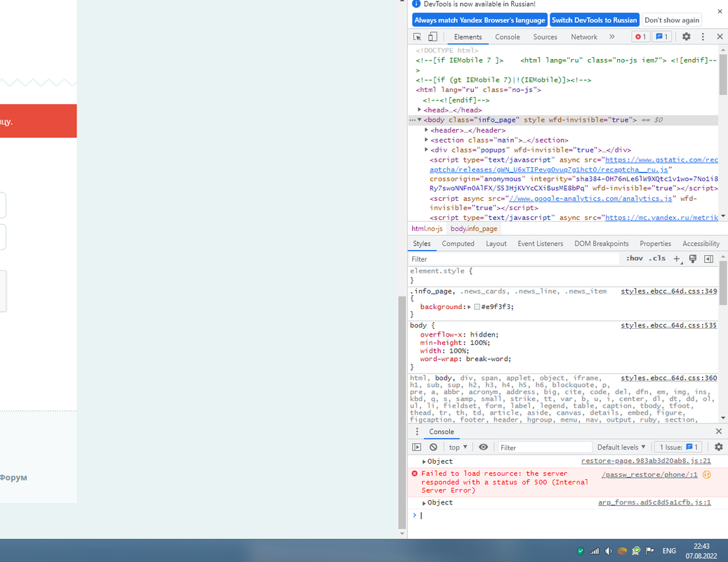
Task: Open the Accessibility tab
Action: (x=701, y=243)
